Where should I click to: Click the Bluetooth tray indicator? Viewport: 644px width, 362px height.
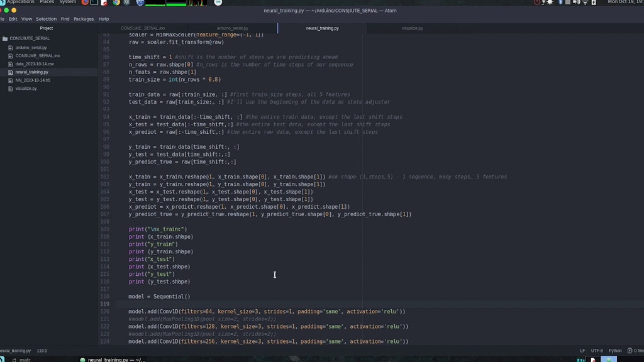(560, 3)
